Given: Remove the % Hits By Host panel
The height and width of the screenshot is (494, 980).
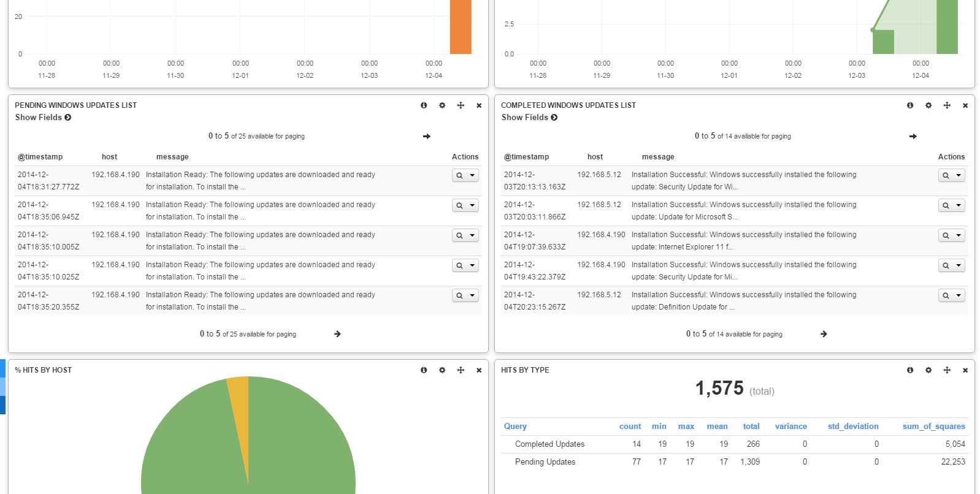Looking at the screenshot, I should (479, 370).
